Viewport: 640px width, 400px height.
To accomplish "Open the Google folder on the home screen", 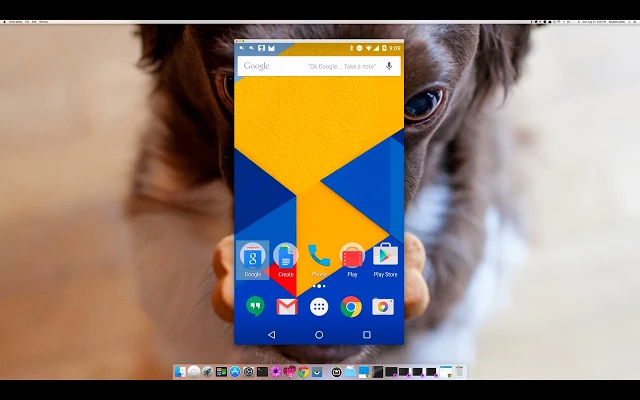I will (253, 260).
